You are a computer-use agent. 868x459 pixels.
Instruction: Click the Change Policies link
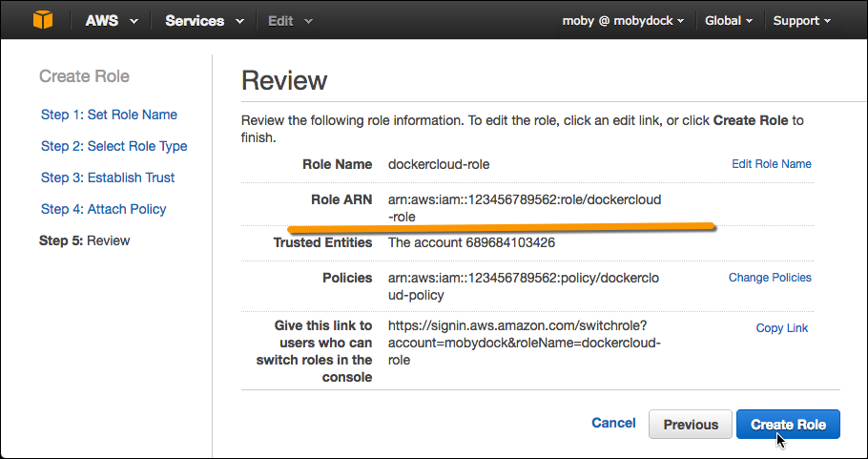click(x=770, y=278)
